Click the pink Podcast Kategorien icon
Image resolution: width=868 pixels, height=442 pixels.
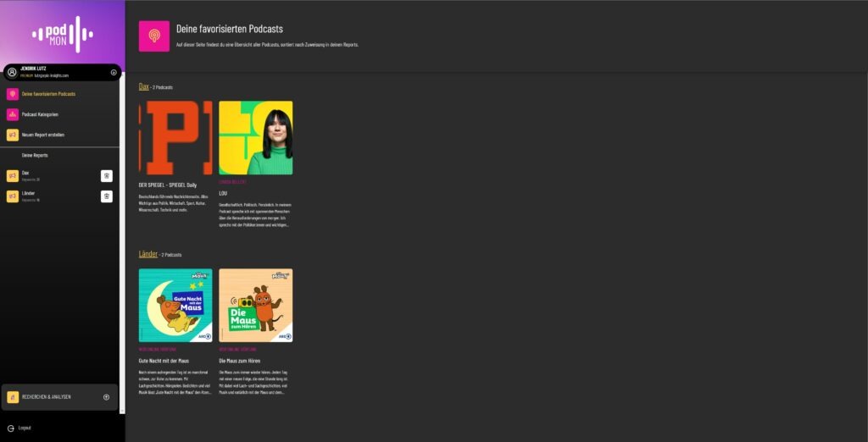pyautogui.click(x=13, y=114)
